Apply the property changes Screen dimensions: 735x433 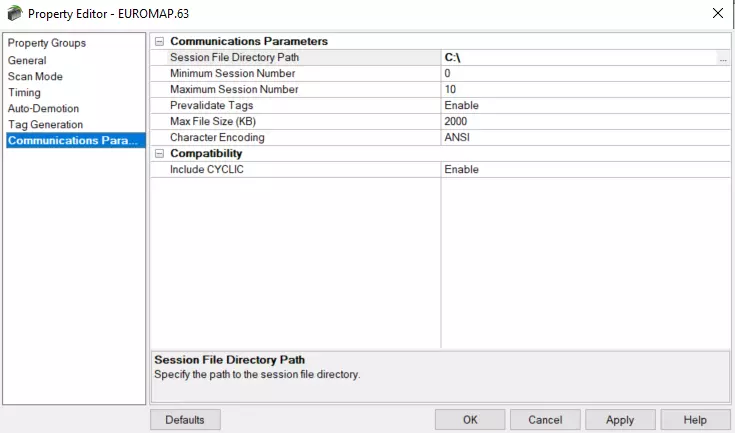coord(620,420)
